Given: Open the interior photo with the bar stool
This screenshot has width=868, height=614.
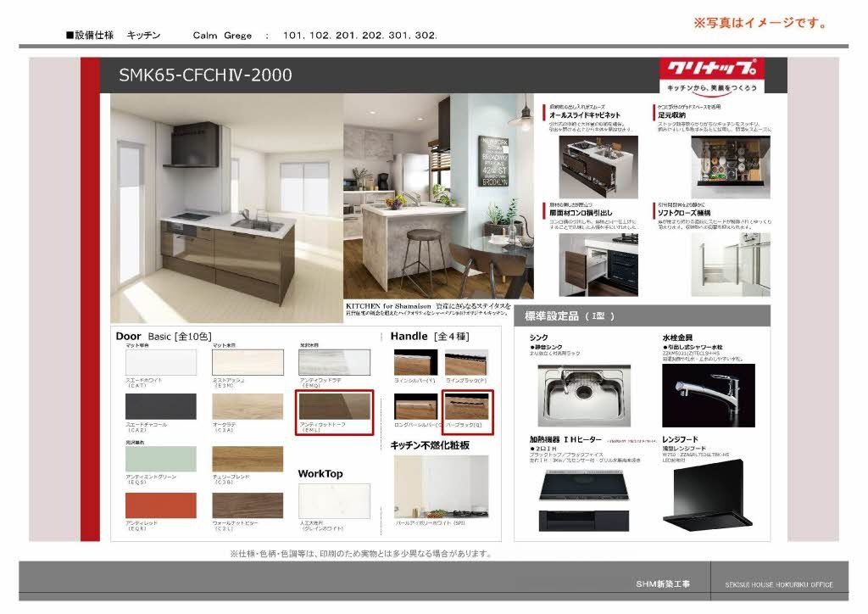Looking at the screenshot, I should (x=438, y=196).
